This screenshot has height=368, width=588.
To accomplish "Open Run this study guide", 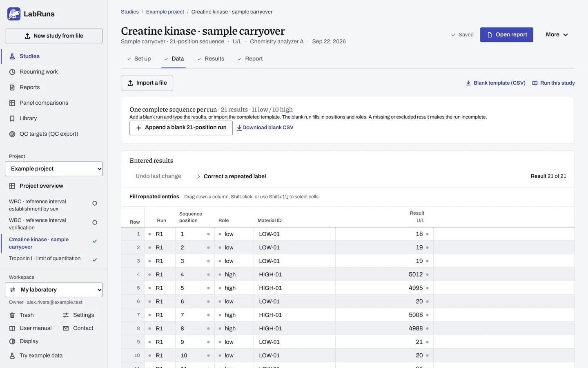I will tap(553, 83).
